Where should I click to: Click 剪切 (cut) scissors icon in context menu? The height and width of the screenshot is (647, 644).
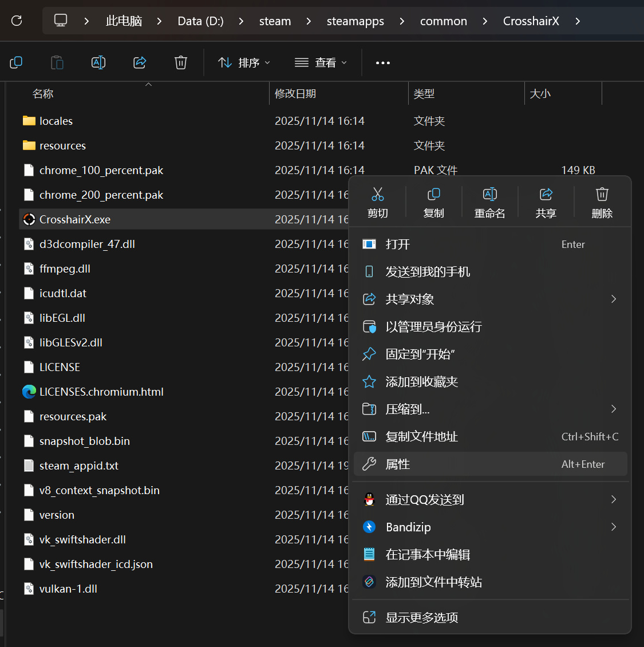(377, 194)
